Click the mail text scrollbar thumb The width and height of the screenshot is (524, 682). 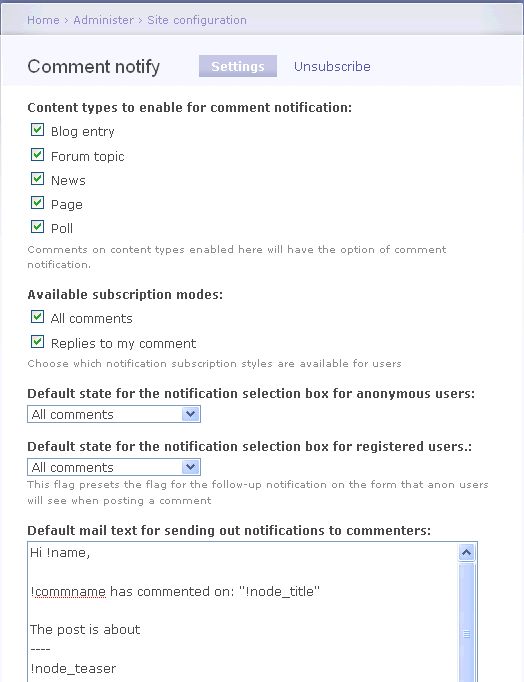[x=467, y=635]
